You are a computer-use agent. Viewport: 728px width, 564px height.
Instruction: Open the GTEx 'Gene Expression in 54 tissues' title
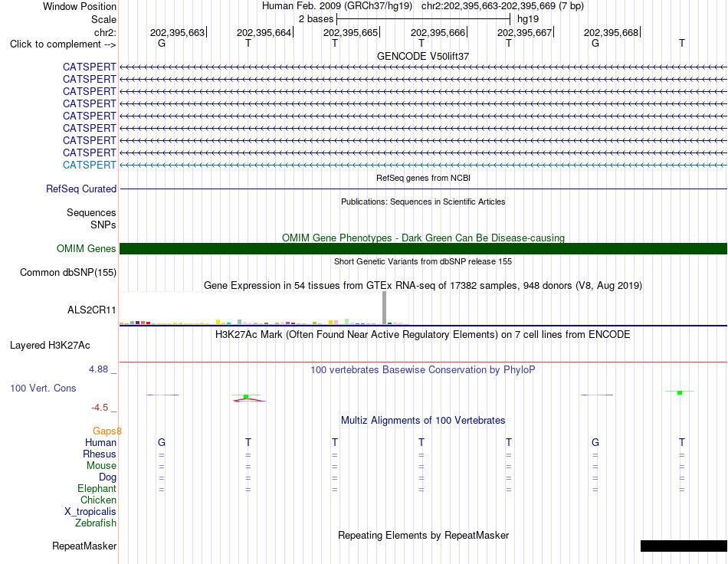pos(423,286)
